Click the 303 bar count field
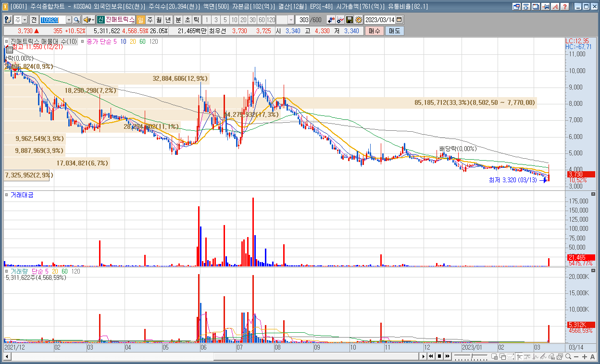600x364 pixels. (303, 20)
